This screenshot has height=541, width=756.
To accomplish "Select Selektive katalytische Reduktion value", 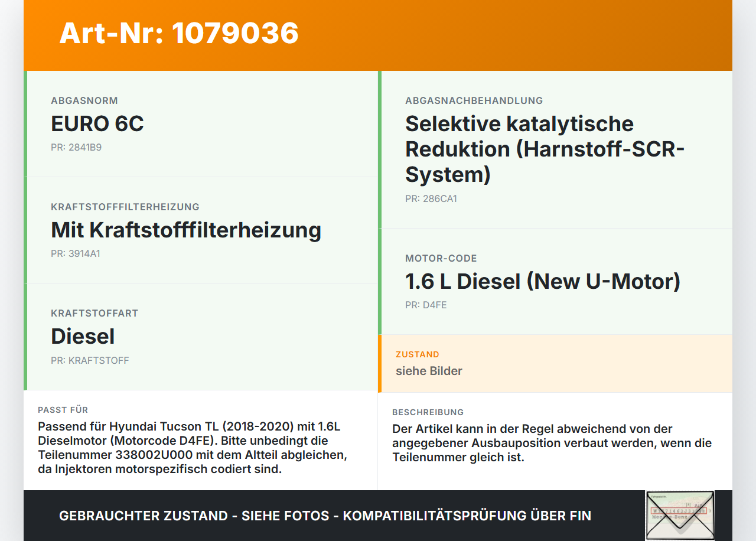I will point(545,149).
